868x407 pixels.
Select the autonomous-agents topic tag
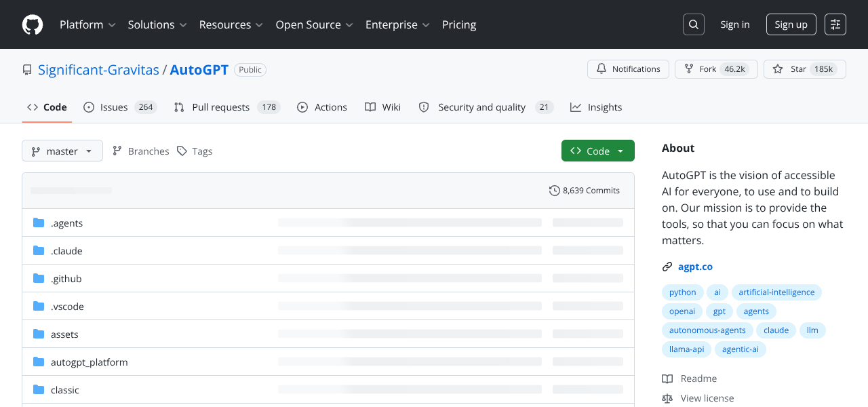click(x=707, y=330)
